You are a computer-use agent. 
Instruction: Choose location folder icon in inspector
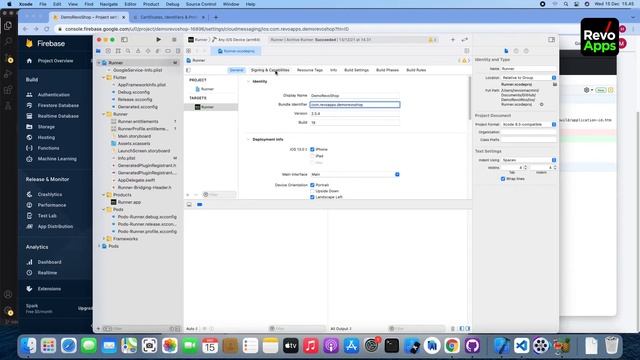click(555, 84)
